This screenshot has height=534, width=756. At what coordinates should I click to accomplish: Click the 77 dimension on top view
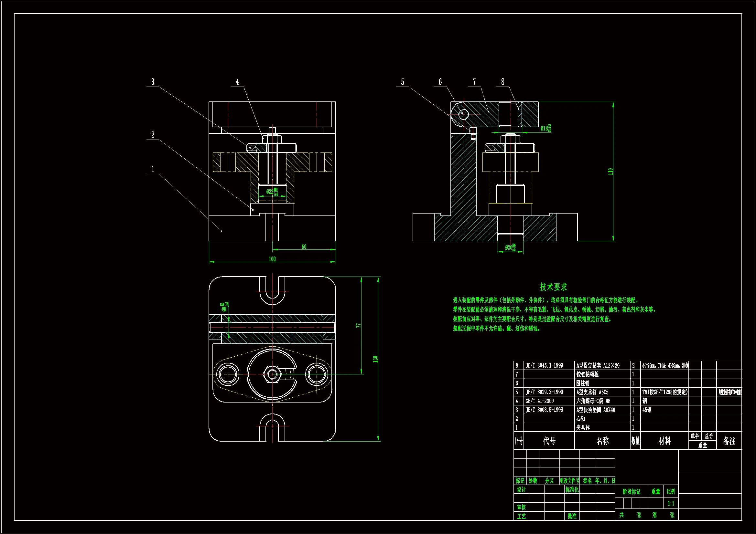[x=358, y=325]
